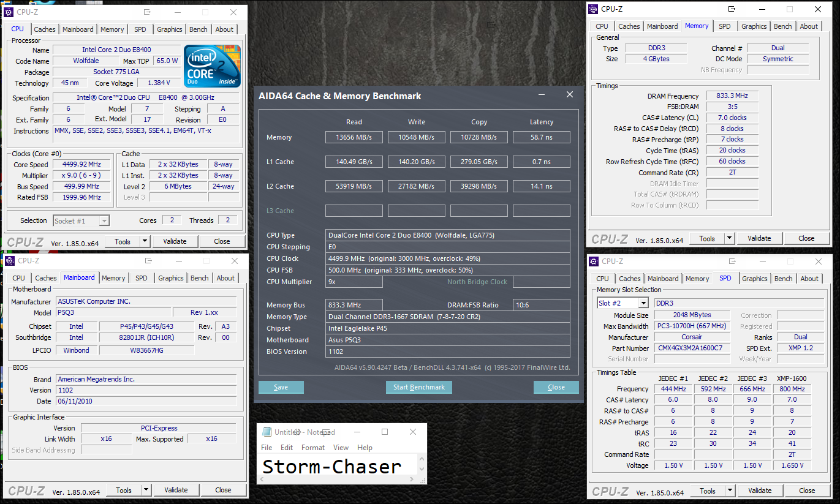Click Rated FSB value 1999.96 MHz
Screen dimensions: 840x504
pos(81,197)
